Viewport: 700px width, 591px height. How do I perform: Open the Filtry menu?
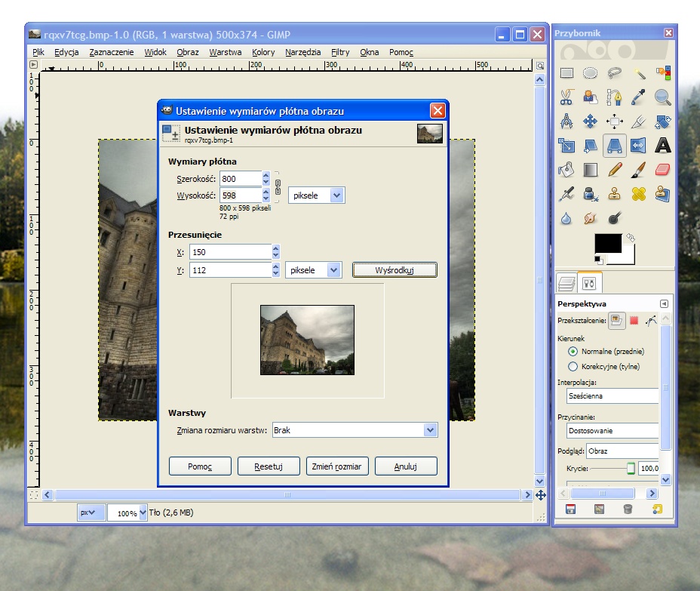pyautogui.click(x=340, y=52)
